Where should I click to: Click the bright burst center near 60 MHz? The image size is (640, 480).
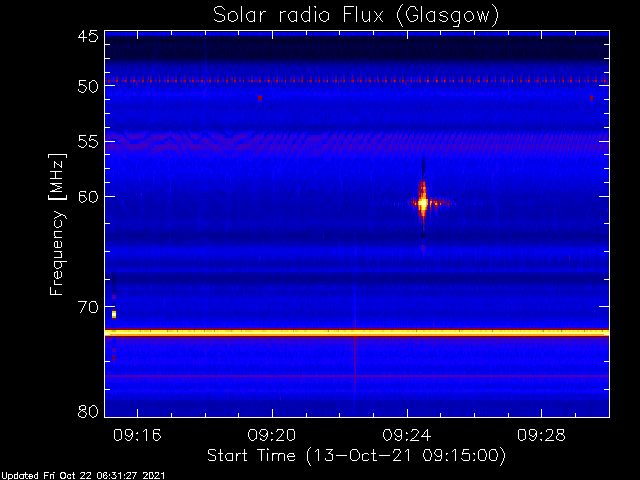coord(423,203)
